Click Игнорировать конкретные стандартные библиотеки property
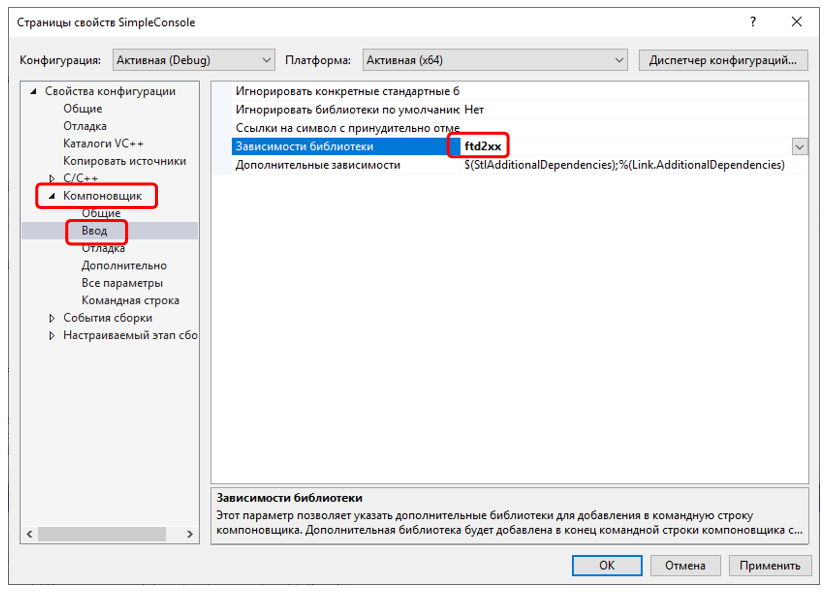Screen dimensions: 829x595 [x=347, y=91]
